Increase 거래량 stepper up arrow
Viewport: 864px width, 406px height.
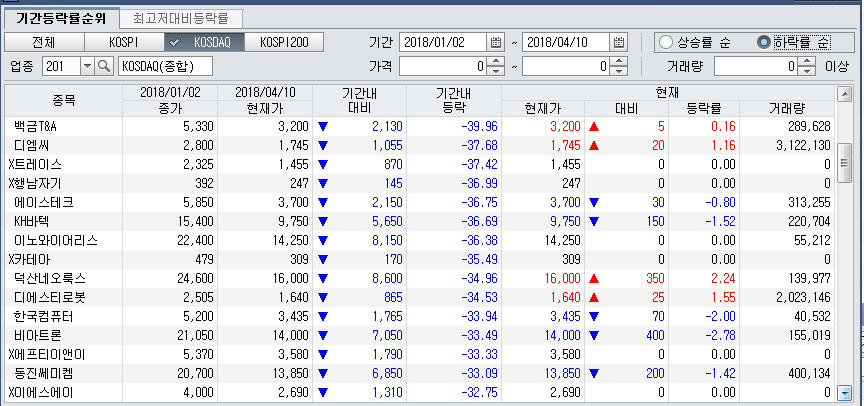point(807,62)
